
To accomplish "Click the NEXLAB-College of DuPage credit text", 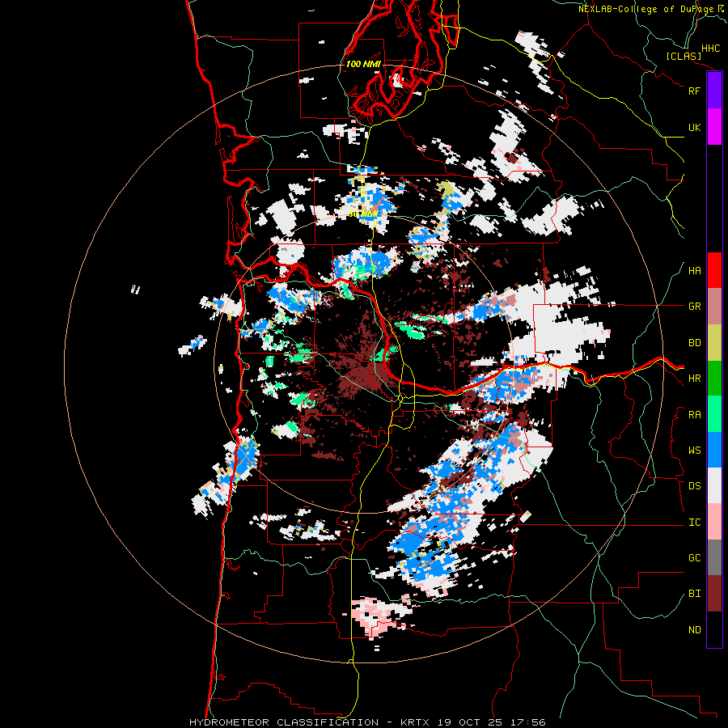I will click(645, 9).
